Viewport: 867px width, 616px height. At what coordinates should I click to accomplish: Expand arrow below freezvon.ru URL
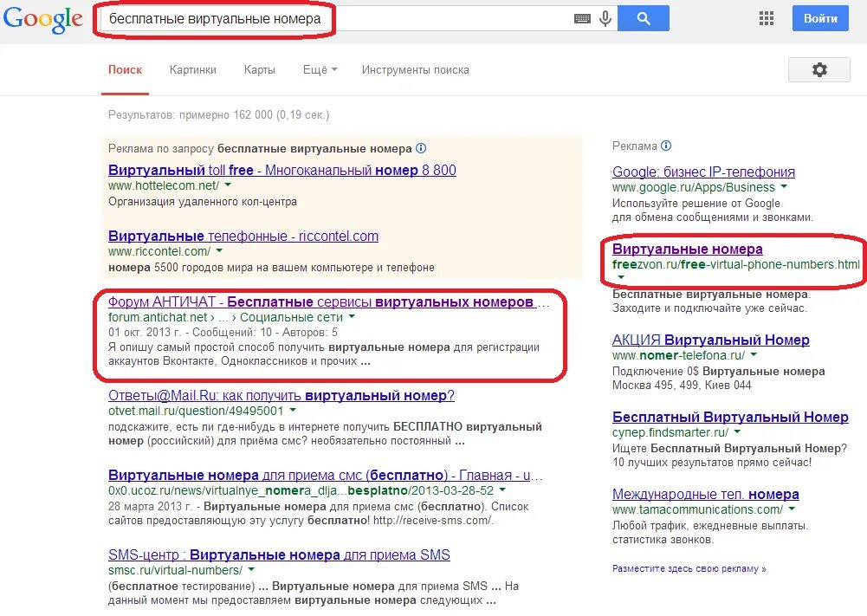(x=621, y=277)
